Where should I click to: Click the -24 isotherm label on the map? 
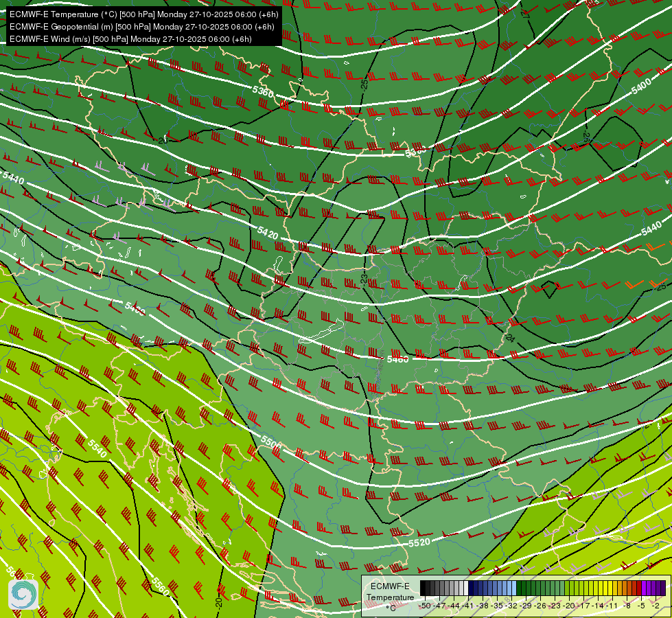click(x=510, y=338)
